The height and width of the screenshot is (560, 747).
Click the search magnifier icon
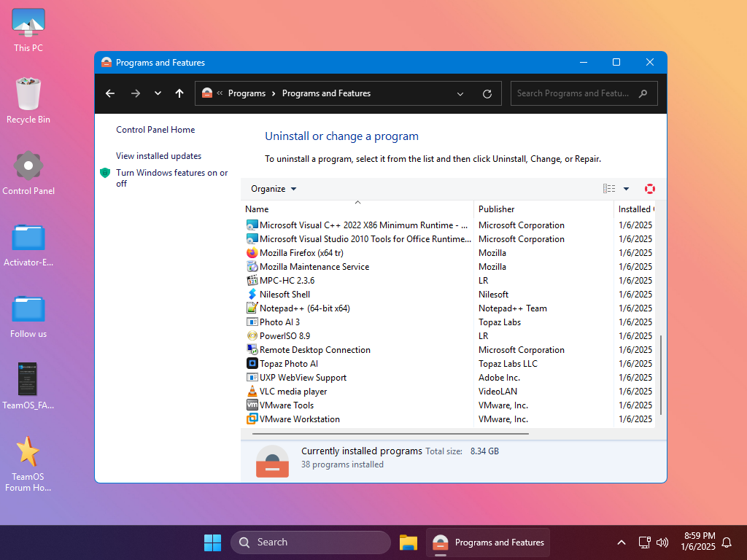click(x=643, y=93)
